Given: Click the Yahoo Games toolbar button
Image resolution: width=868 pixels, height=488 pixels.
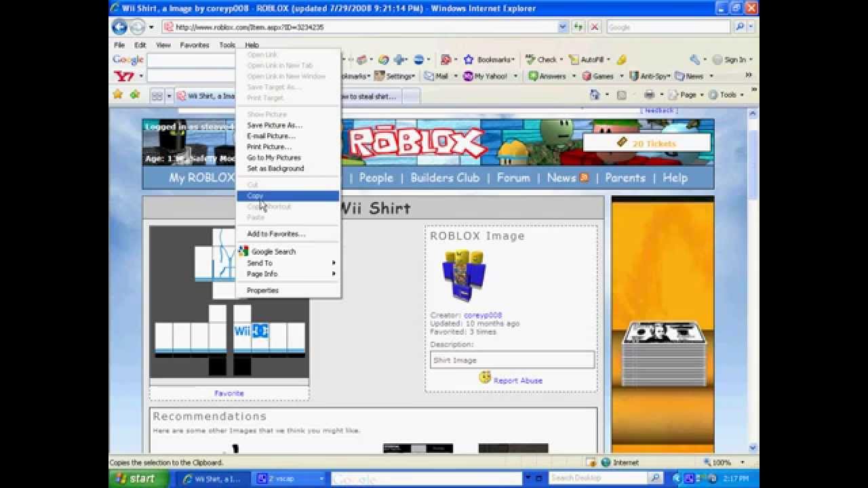Looking at the screenshot, I should coord(597,77).
